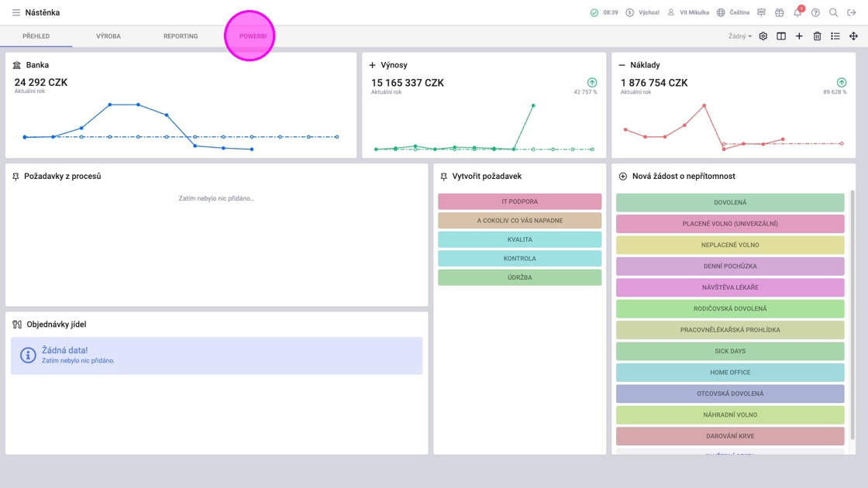Click the search magnifier icon
Screen dimensions: 868x488
click(833, 12)
